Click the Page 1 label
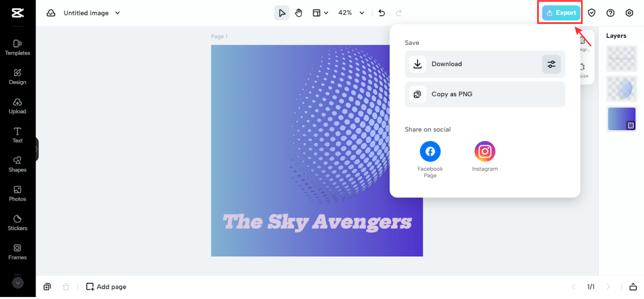 [219, 36]
